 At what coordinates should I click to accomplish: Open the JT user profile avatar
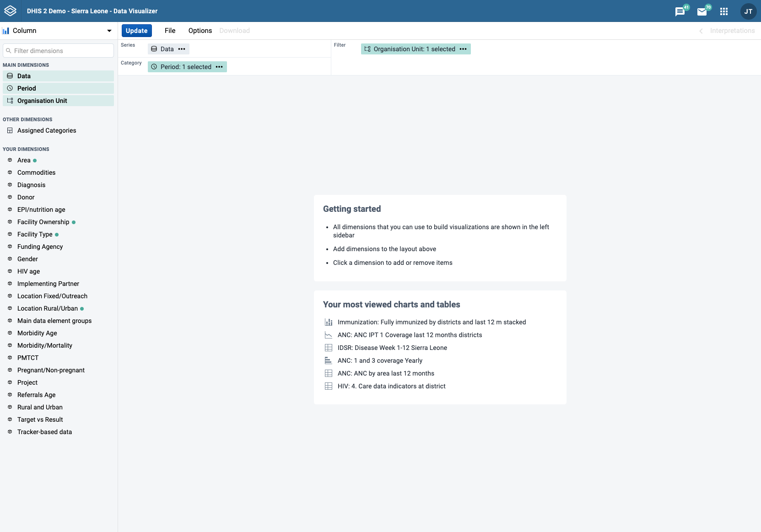pos(749,11)
